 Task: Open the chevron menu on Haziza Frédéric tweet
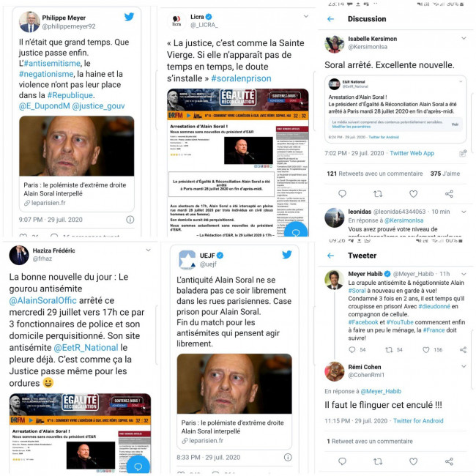[148, 250]
